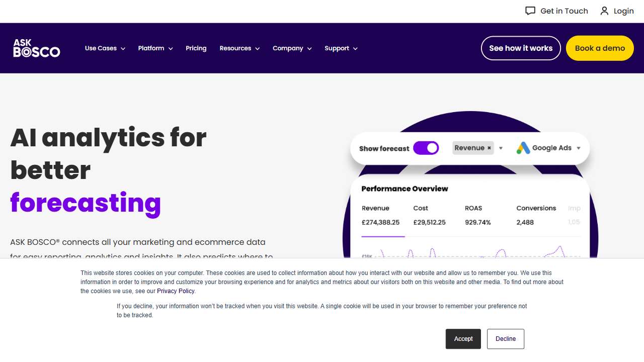
Task: Toggle the Show forecast switch
Action: point(426,148)
